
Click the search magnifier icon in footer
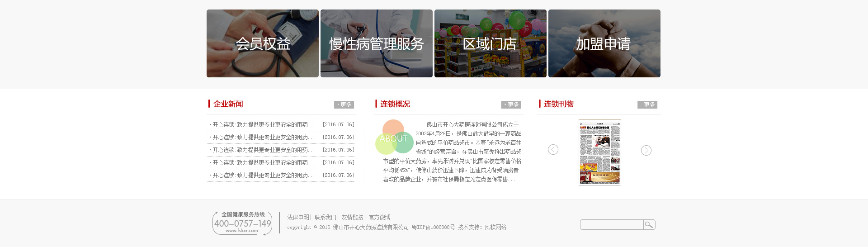click(649, 225)
